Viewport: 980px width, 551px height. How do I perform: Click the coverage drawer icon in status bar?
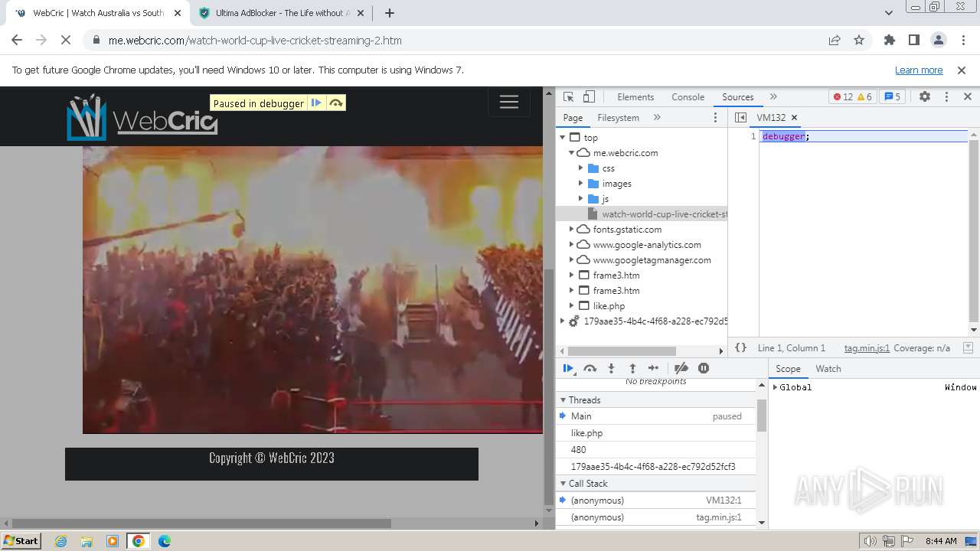tap(968, 347)
